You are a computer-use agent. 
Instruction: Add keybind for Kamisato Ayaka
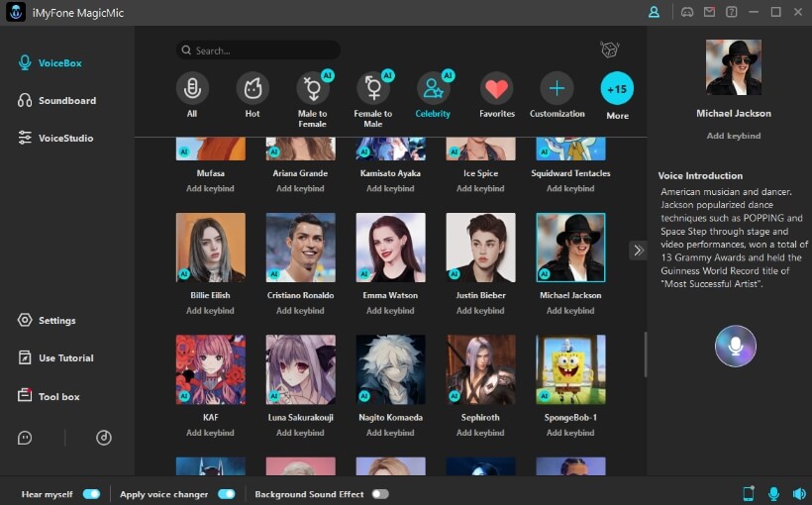[390, 188]
